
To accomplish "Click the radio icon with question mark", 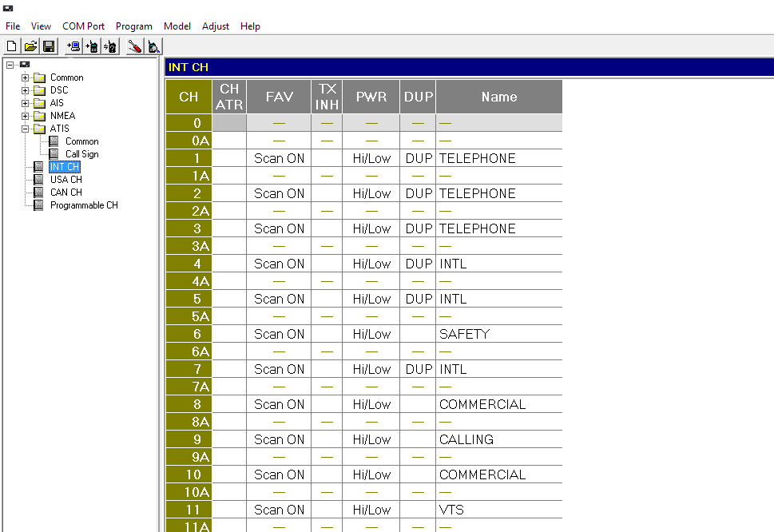I will (x=110, y=46).
